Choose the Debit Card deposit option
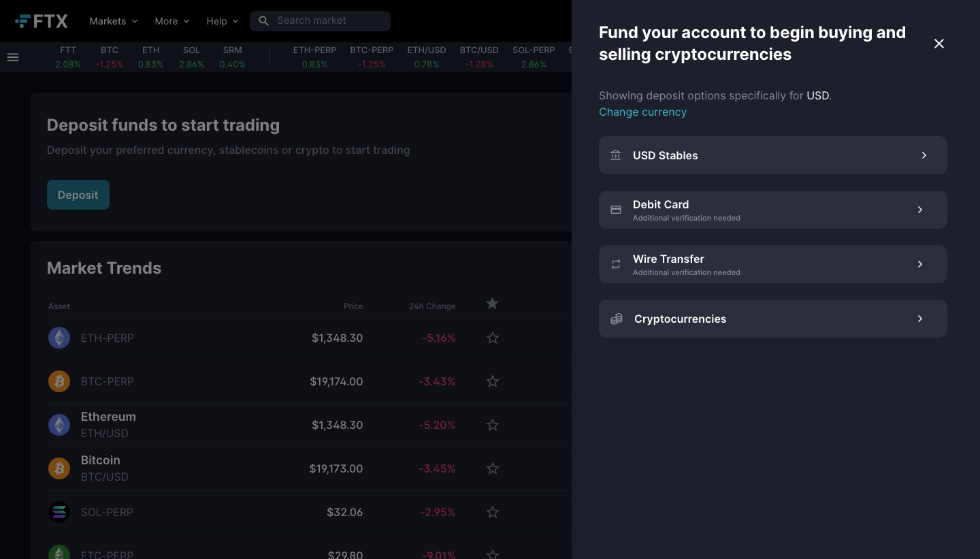 (773, 210)
